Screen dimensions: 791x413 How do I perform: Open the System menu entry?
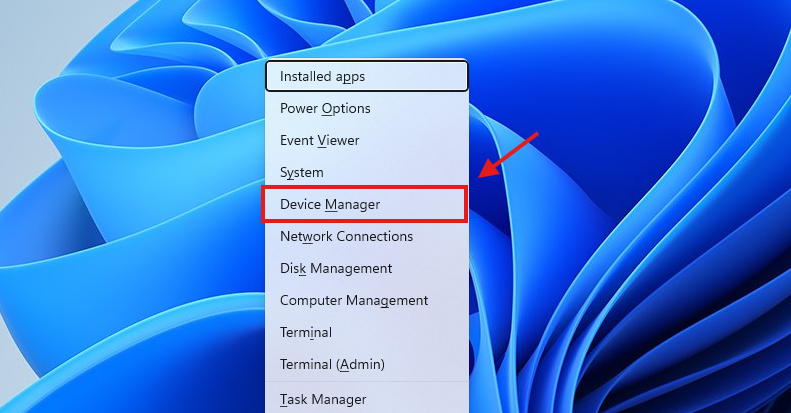(367, 172)
